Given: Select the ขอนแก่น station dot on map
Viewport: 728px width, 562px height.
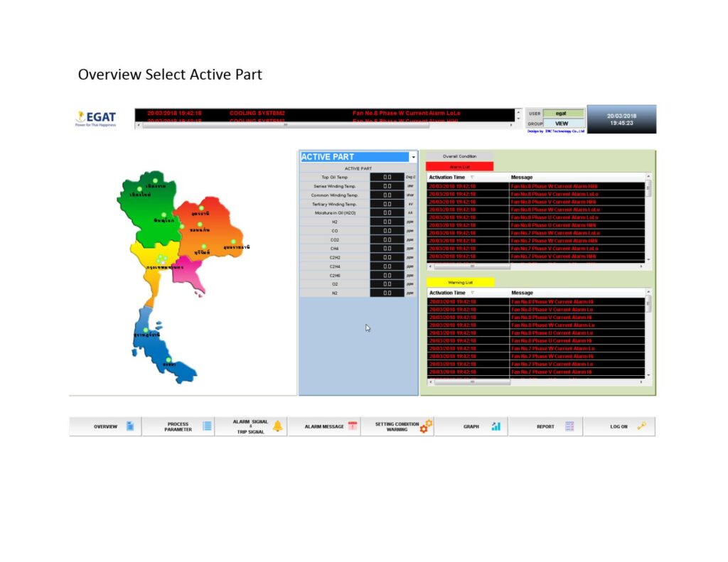Looking at the screenshot, I should [x=200, y=225].
